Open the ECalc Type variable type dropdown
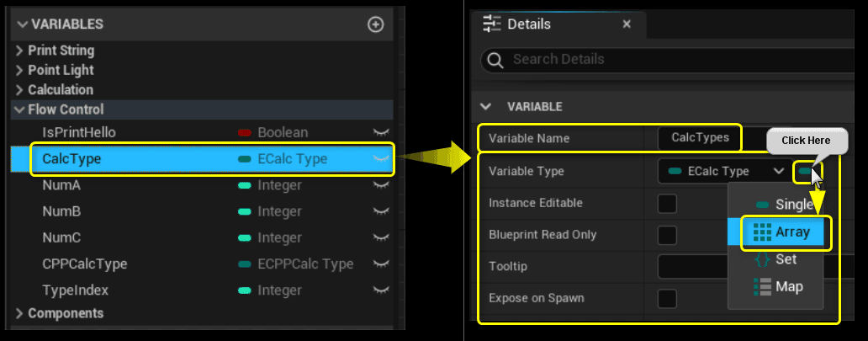The width and height of the screenshot is (868, 341). point(723,171)
